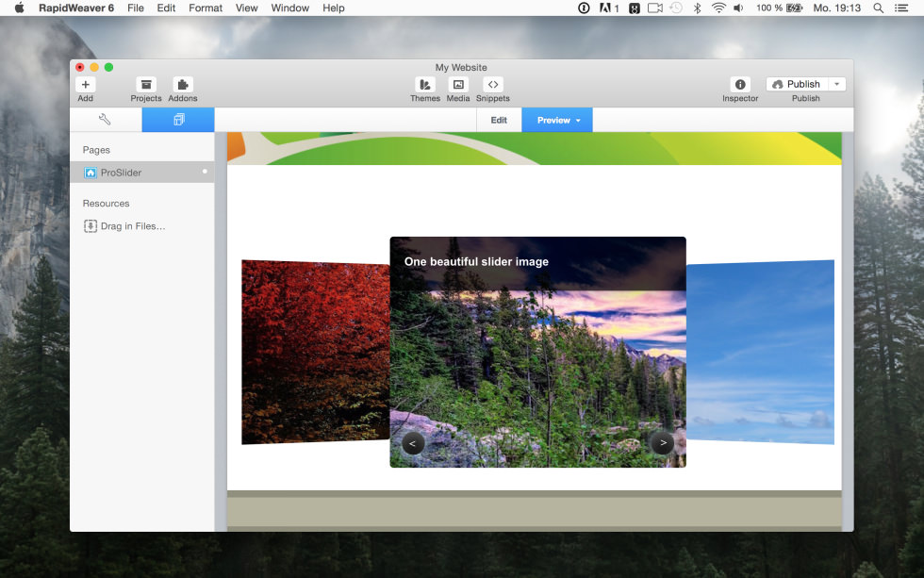Image resolution: width=924 pixels, height=578 pixels.
Task: Open the Help menu
Action: pos(334,8)
